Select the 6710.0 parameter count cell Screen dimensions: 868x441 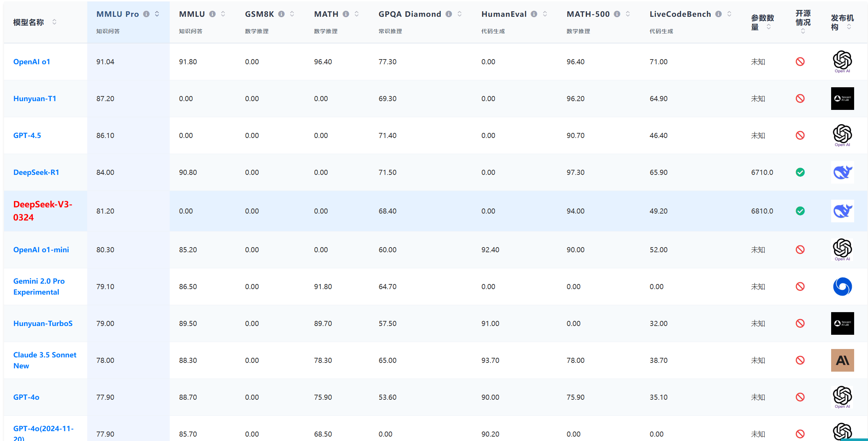(762, 172)
